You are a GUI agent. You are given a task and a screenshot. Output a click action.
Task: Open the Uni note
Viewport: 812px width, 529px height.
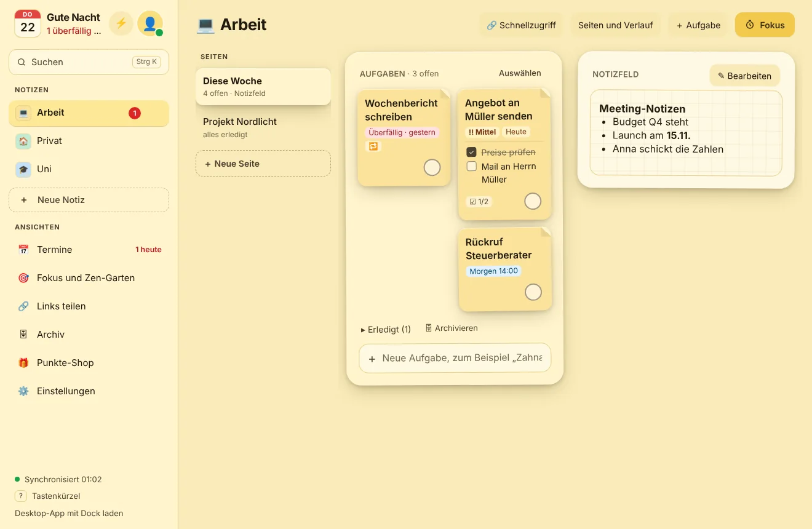click(89, 170)
